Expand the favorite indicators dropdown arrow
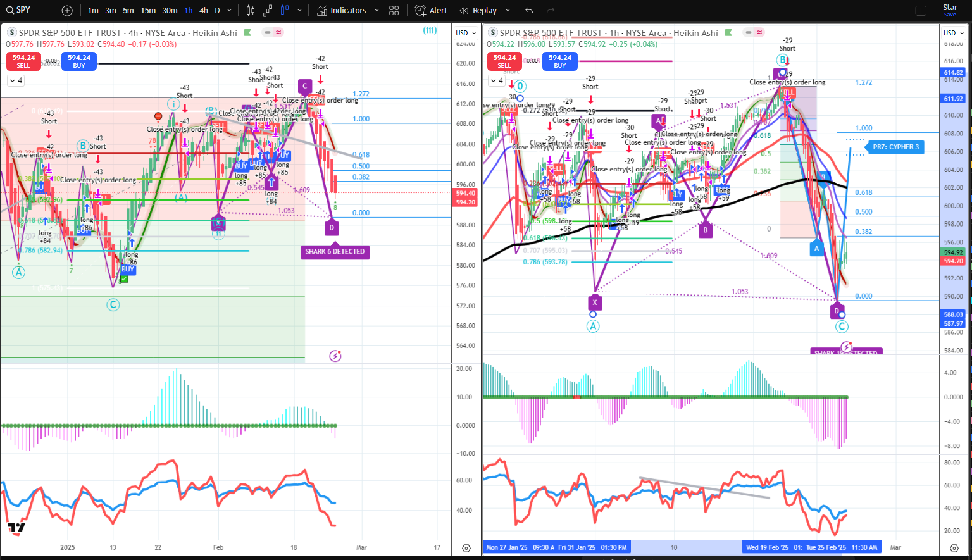This screenshot has width=972, height=560. 377,11
